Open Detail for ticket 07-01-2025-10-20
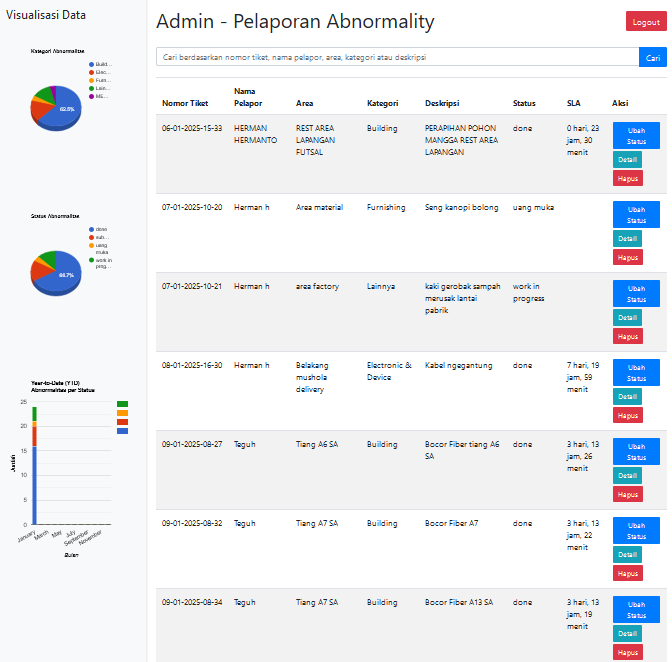Screen dimensions: 672x662 click(627, 239)
